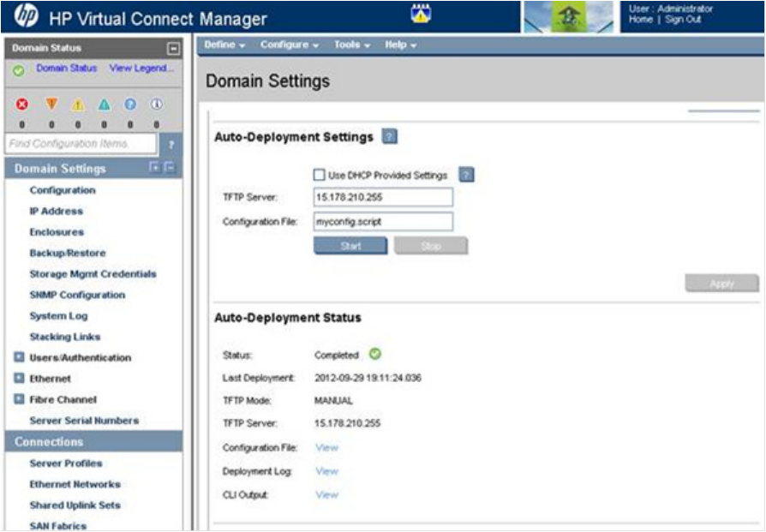This screenshot has height=532, width=766.
Task: Click the Configuration File input field
Action: 383,222
